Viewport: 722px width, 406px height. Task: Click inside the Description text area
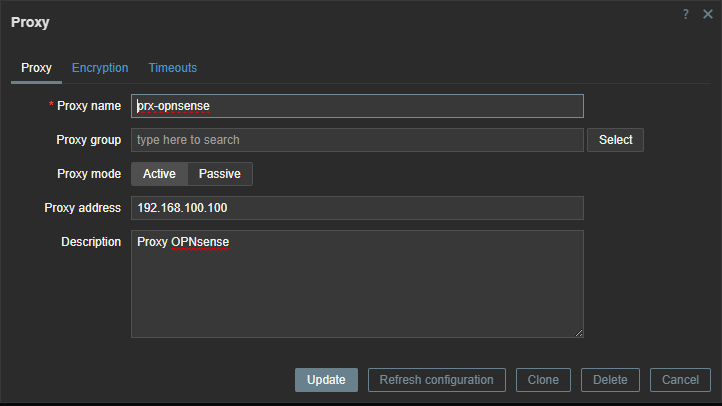click(x=357, y=285)
